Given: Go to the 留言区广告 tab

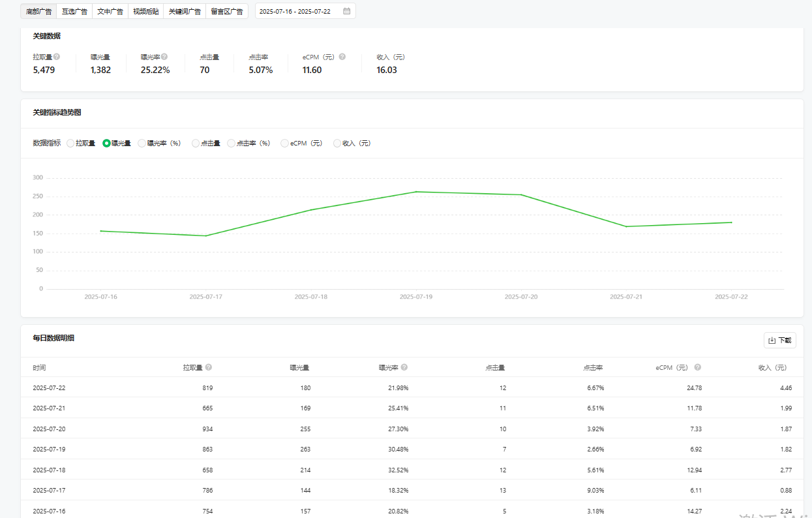Looking at the screenshot, I should point(227,11).
